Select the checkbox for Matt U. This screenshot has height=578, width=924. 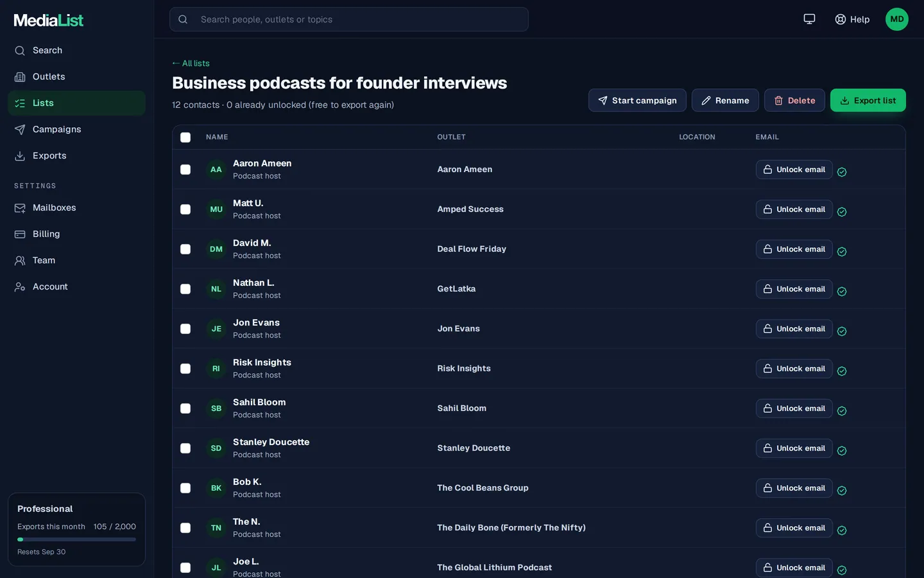[185, 209]
